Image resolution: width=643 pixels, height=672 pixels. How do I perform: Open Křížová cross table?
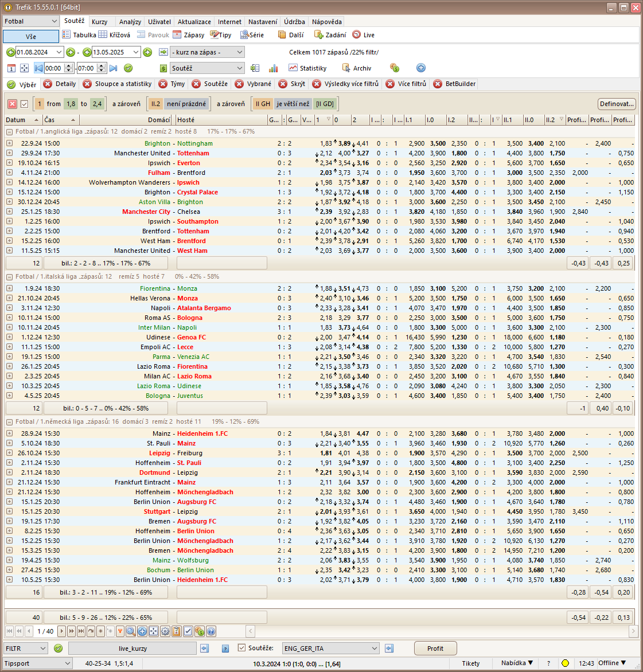[x=115, y=35]
